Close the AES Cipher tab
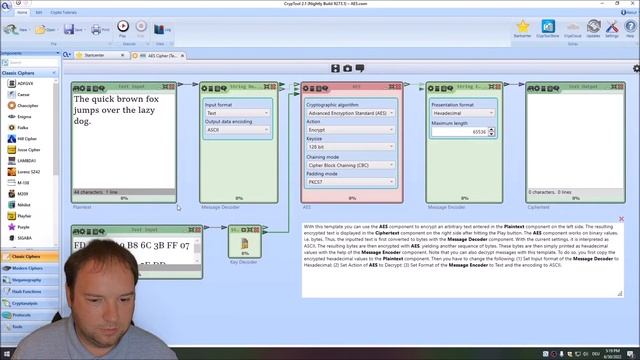This screenshot has height=360, width=640. click(182, 56)
